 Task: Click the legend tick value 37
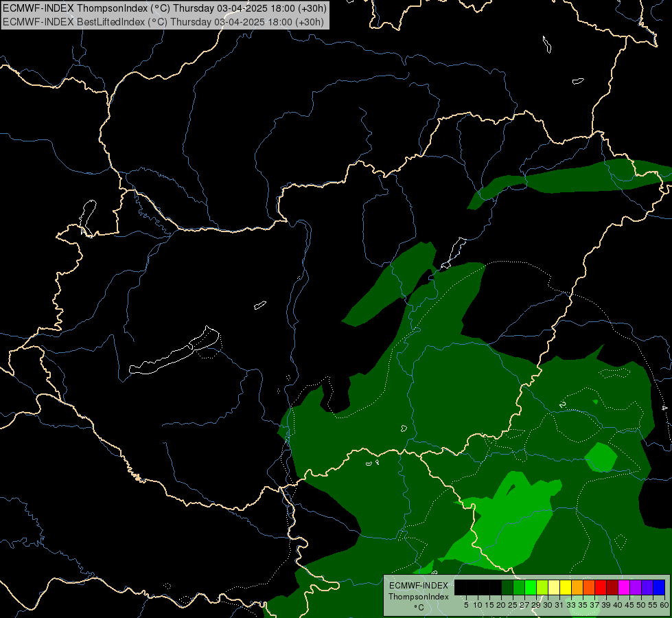[594, 605]
